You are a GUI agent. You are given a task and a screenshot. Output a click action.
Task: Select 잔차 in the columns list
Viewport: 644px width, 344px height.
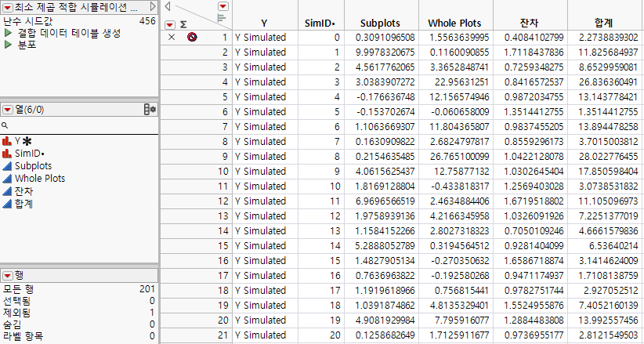pos(24,191)
